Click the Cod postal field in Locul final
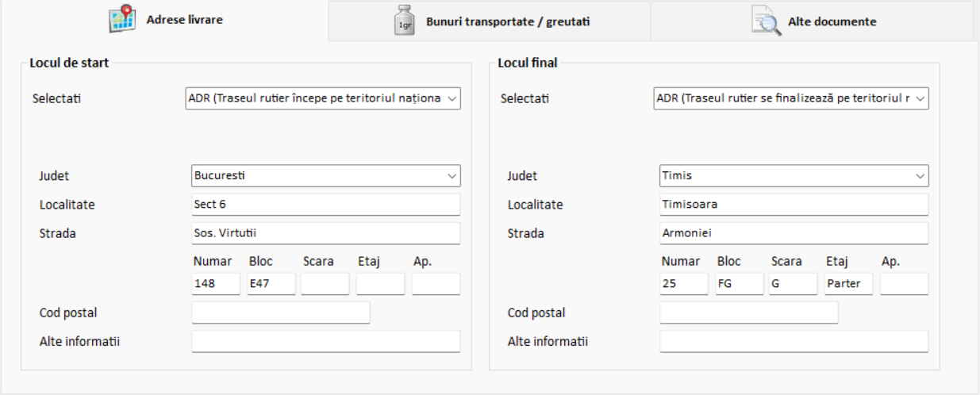The width and height of the screenshot is (980, 395). [x=749, y=313]
